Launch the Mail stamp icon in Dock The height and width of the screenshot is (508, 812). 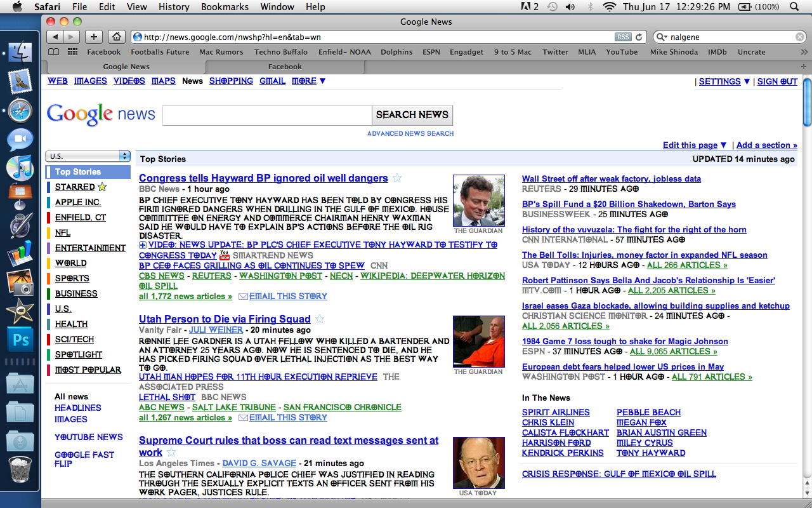tap(20, 83)
